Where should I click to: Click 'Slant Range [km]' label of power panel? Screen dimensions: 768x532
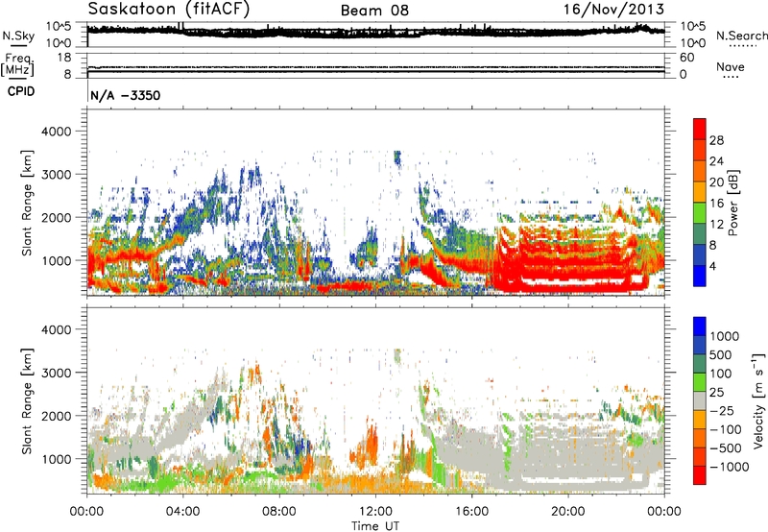pyautogui.click(x=27, y=203)
